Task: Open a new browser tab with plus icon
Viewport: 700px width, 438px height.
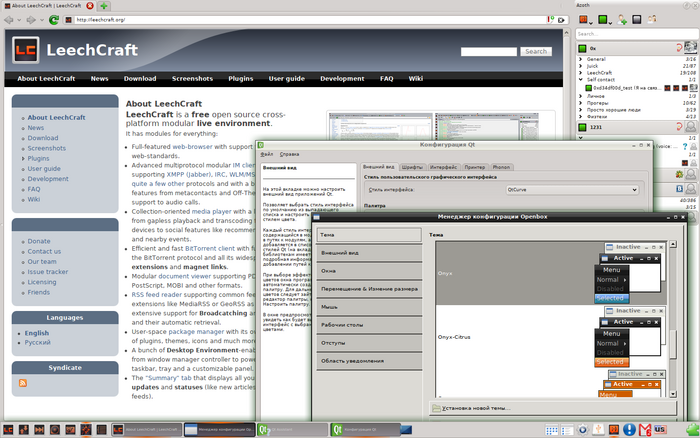Action: tap(104, 6)
